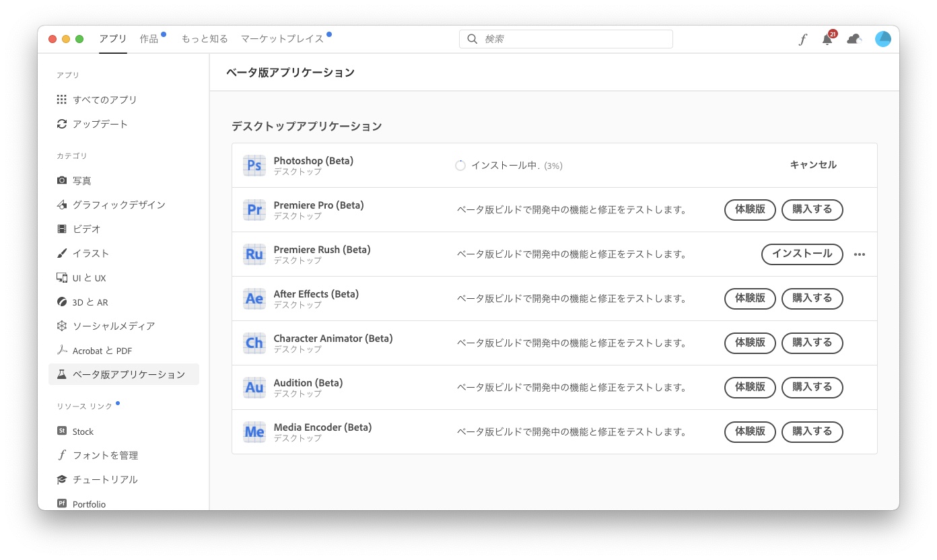Select ベータ版アプリケーション in sidebar

pos(124,374)
